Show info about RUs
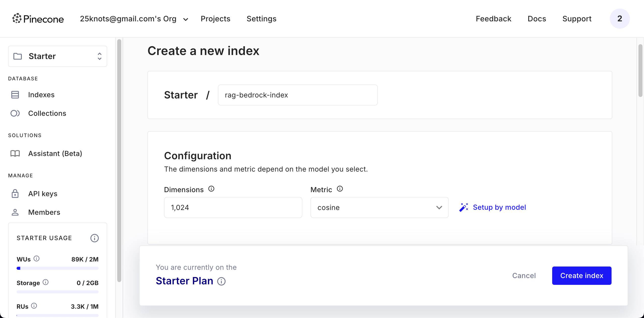 (x=34, y=306)
